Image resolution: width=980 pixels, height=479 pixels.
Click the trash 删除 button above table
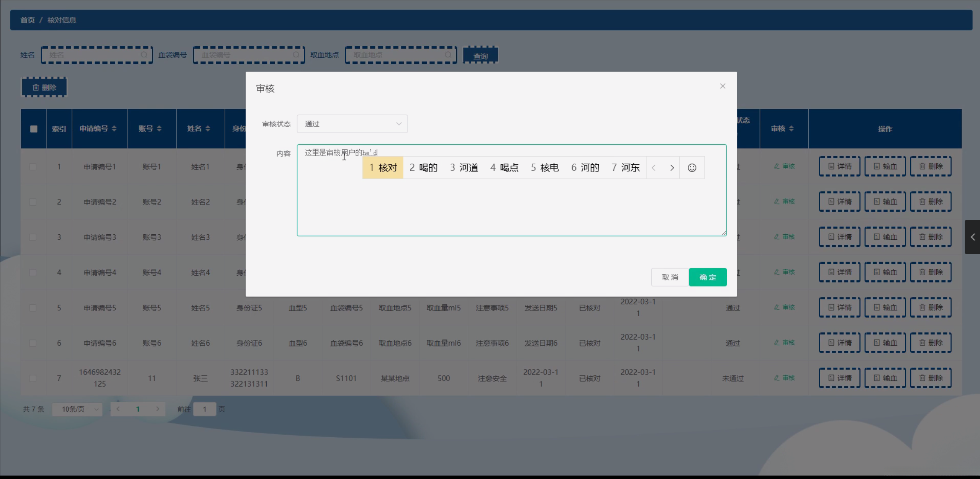point(44,87)
